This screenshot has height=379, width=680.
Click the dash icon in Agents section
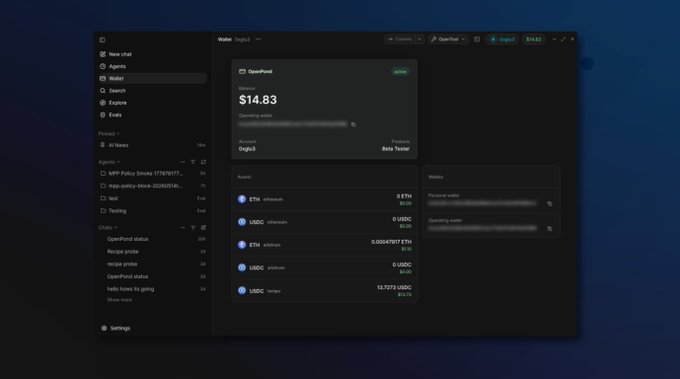(183, 162)
